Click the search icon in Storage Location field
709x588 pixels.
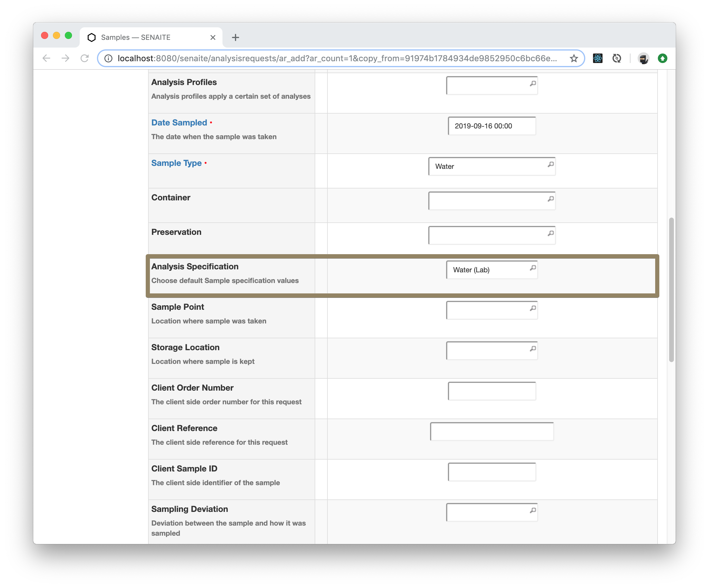tap(533, 348)
